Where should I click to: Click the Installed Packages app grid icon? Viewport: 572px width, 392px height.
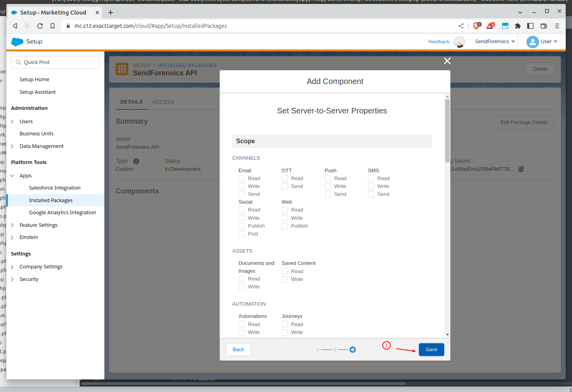[x=122, y=69]
